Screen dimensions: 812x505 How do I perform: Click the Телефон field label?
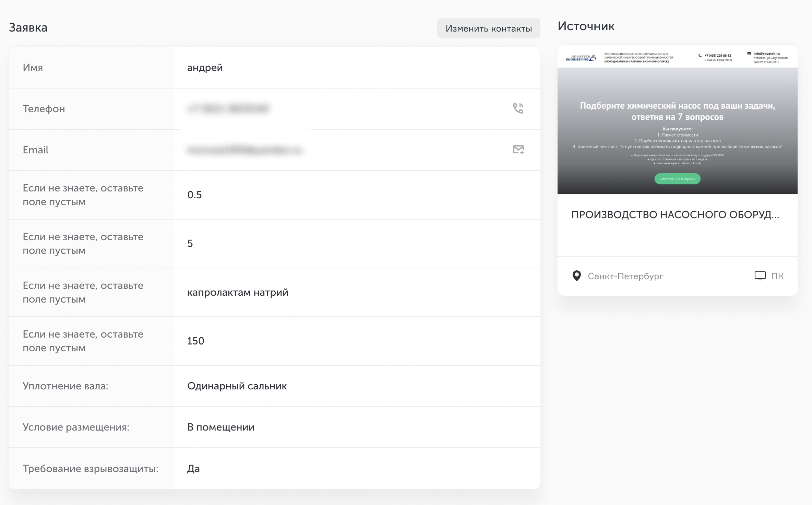[44, 109]
